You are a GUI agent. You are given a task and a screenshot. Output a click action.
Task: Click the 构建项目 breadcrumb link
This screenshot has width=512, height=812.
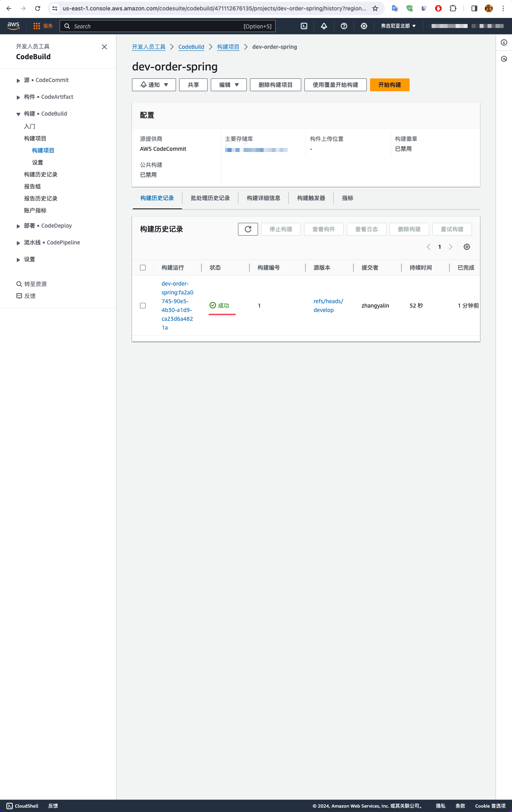(228, 47)
